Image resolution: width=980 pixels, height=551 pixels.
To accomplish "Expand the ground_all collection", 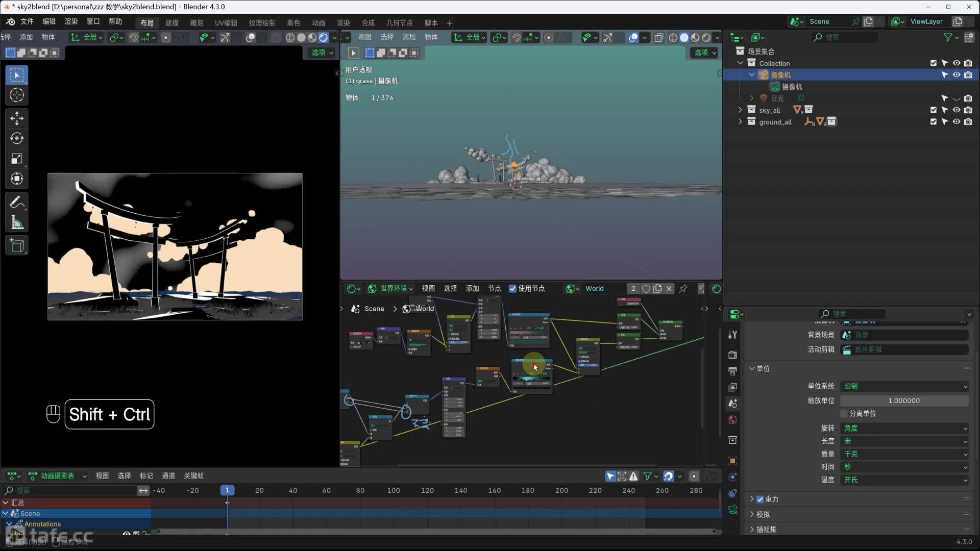I will pos(740,122).
